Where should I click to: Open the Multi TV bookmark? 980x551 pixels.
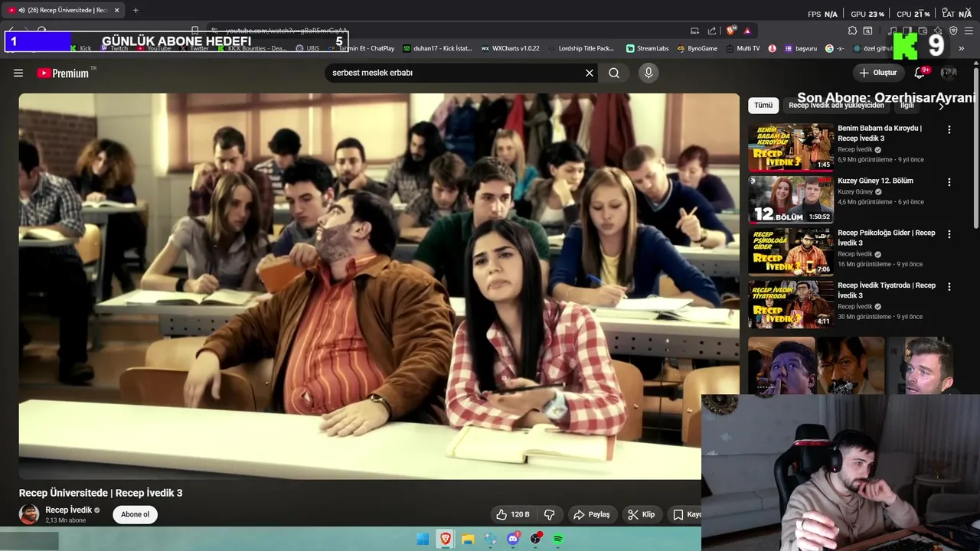(743, 48)
